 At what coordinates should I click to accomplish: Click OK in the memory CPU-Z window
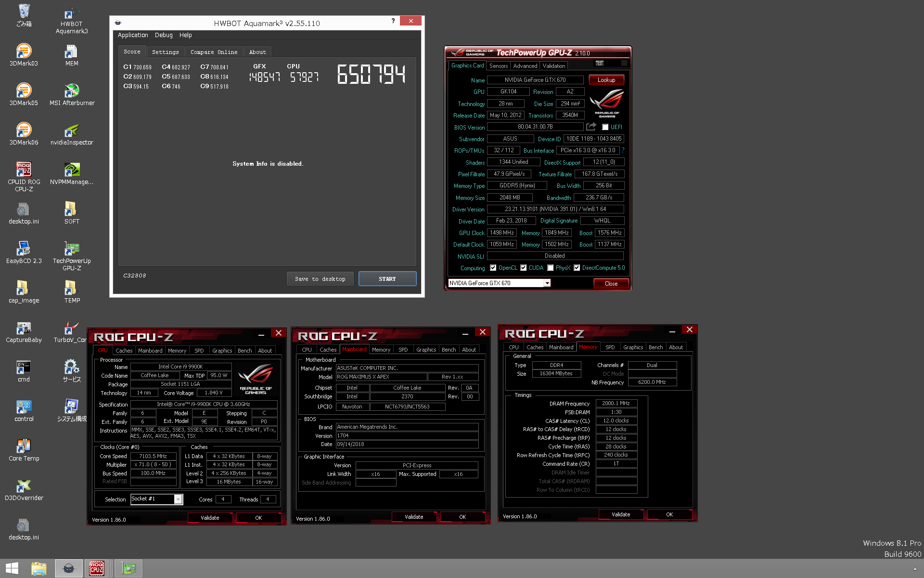coord(669,514)
